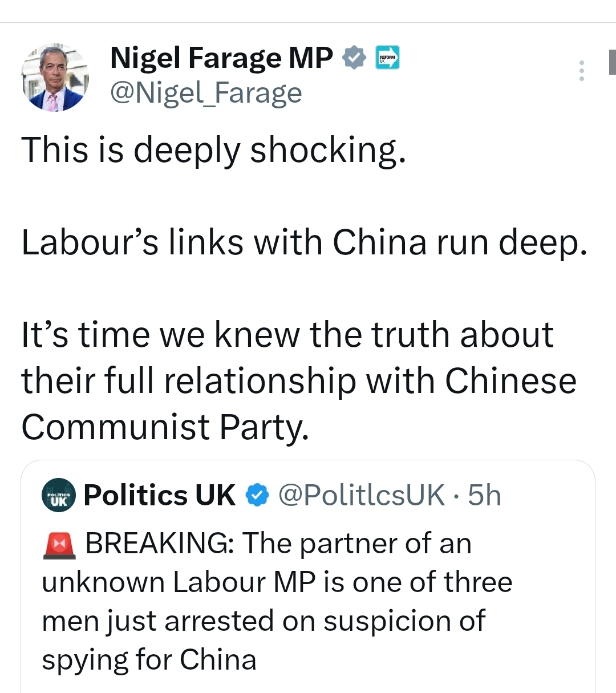
Task: Open the @PolitlcsUK handle
Action: 361,495
